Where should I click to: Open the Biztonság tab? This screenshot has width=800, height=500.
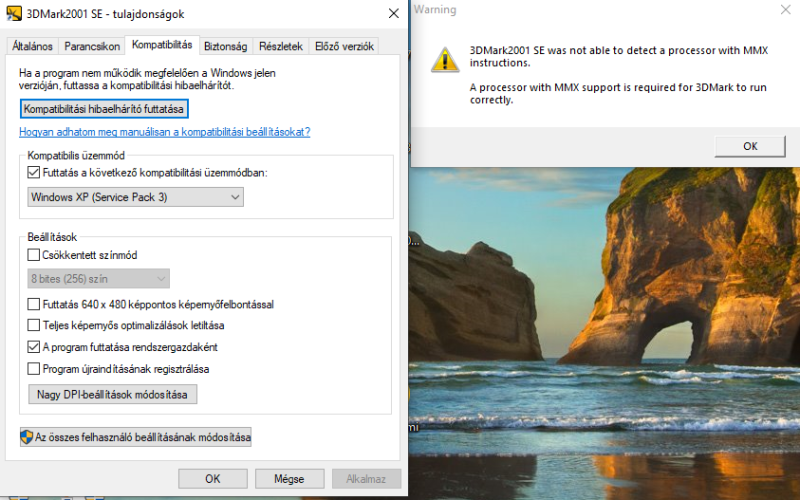coord(226,46)
